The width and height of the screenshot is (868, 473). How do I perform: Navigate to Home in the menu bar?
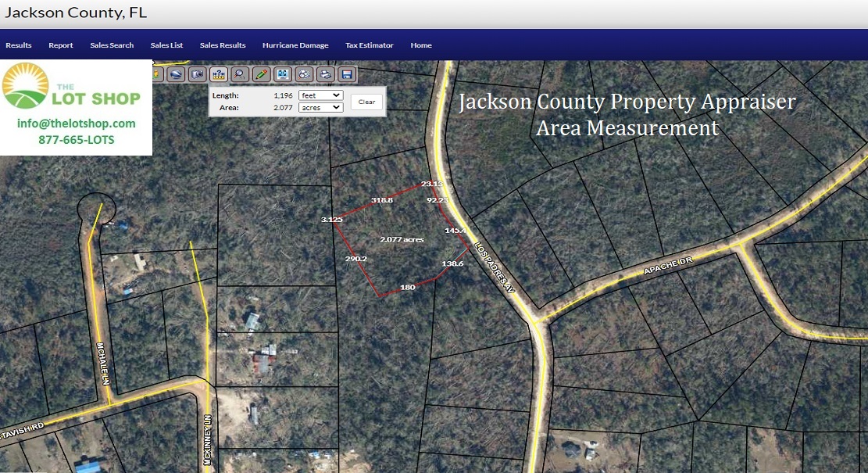point(421,45)
